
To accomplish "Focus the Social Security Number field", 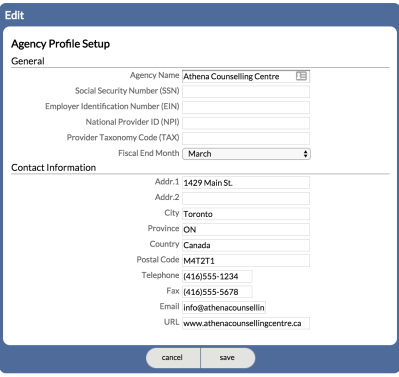I will (x=246, y=92).
